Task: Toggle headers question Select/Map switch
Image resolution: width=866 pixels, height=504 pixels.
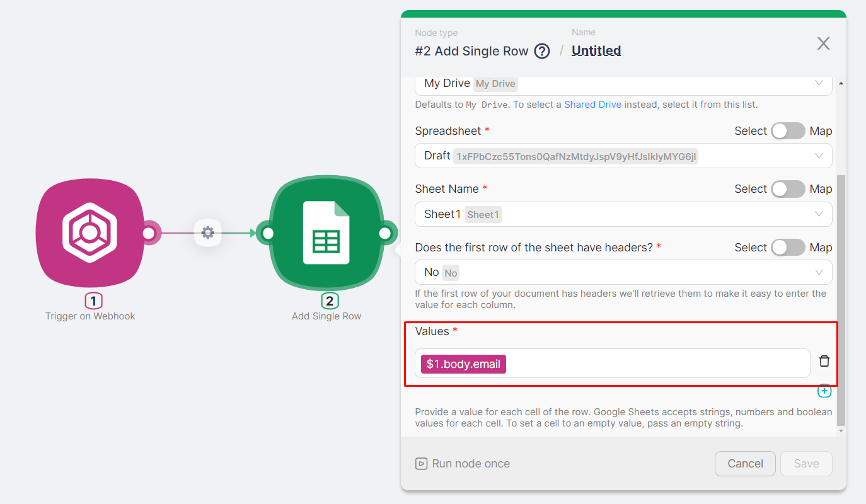Action: pos(788,248)
